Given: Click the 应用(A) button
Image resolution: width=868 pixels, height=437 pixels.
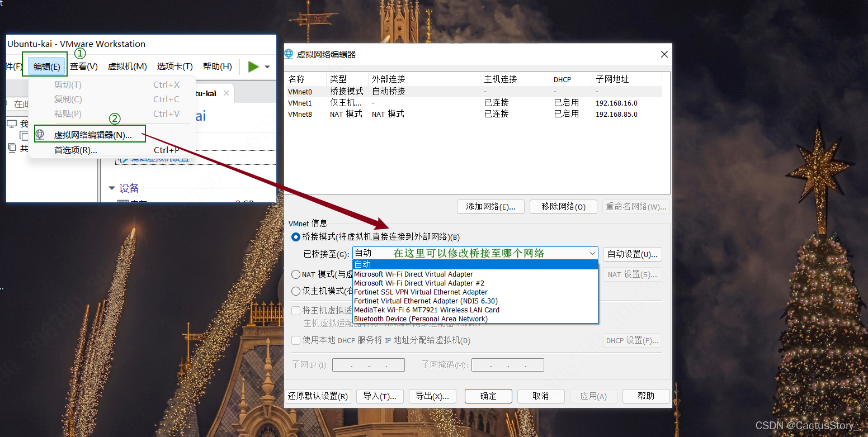Looking at the screenshot, I should (593, 396).
